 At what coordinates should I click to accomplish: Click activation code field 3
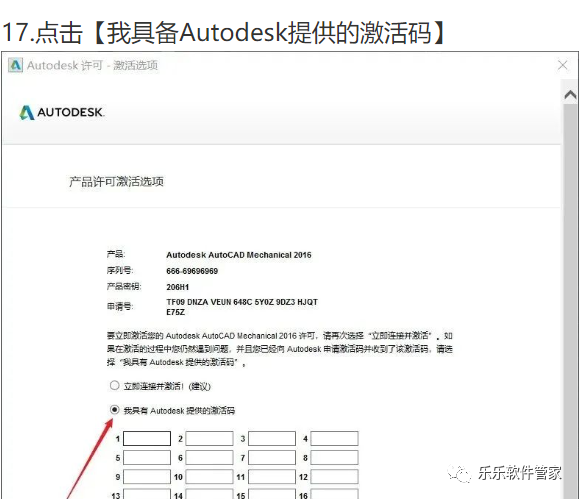(272, 438)
